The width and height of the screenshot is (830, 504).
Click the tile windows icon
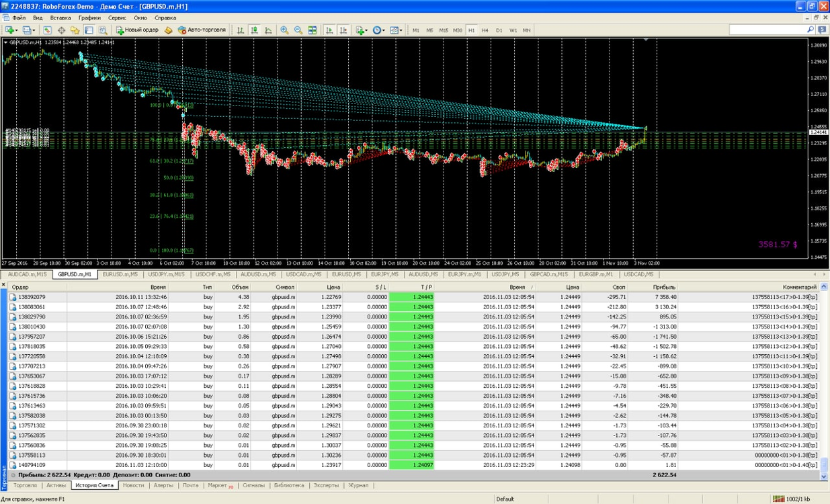point(313,30)
